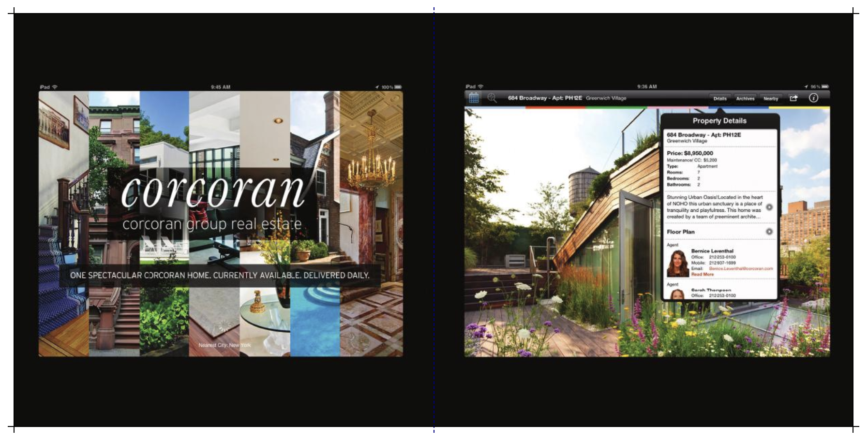Screen dimensions: 868x441
Task: Click Bernice Leventhal's agent name
Action: tap(712, 251)
